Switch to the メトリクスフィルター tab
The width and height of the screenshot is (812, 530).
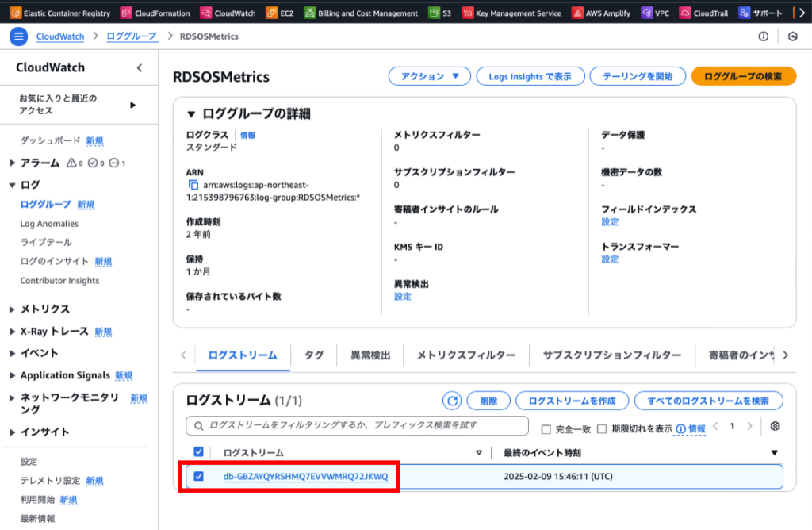point(465,355)
